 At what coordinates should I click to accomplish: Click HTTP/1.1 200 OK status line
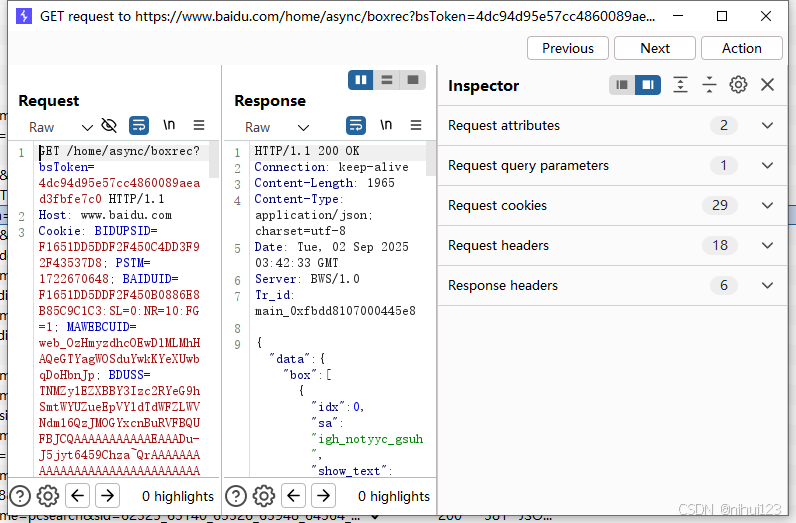[x=307, y=151]
